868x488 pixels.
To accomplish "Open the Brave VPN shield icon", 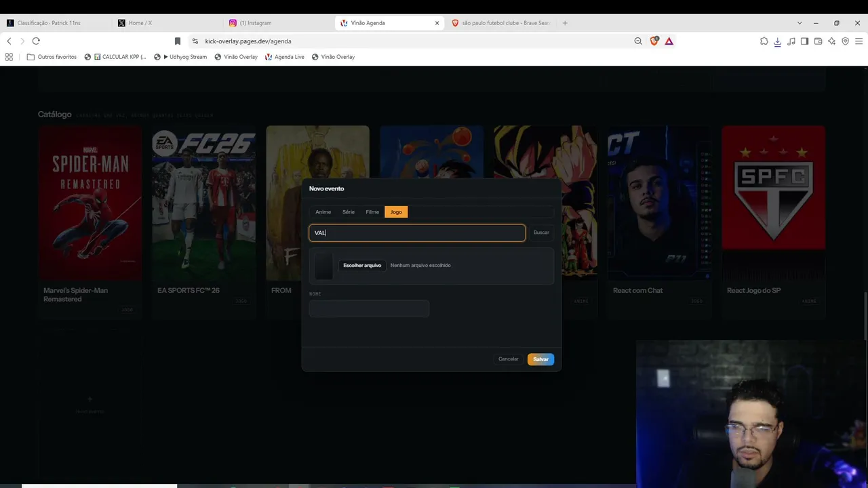I will pyautogui.click(x=846, y=41).
